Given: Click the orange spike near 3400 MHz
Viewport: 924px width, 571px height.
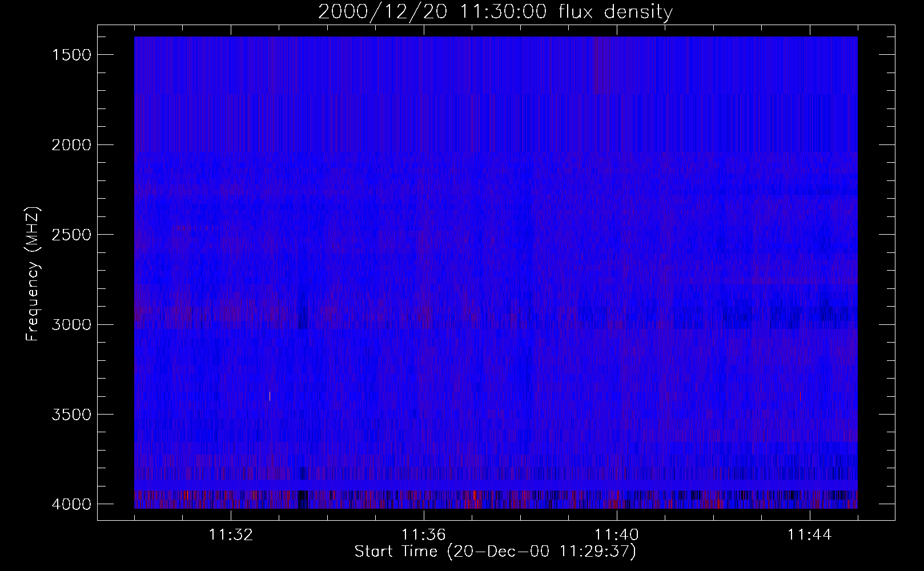Looking at the screenshot, I should pos(270,396).
